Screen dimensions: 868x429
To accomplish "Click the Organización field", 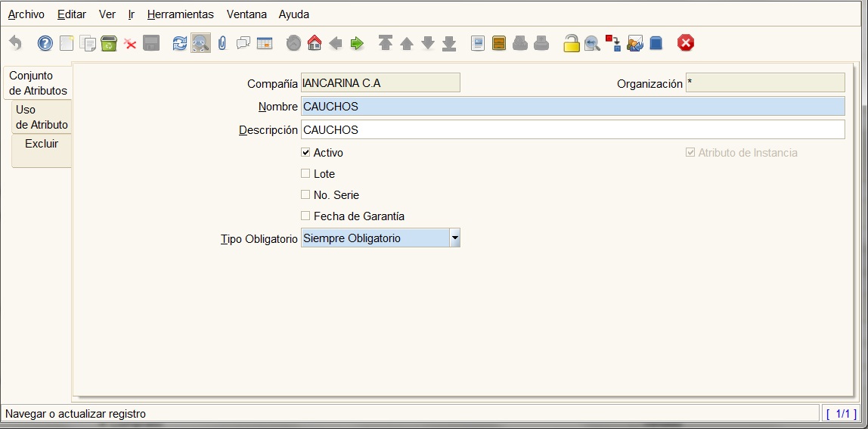I will click(765, 83).
